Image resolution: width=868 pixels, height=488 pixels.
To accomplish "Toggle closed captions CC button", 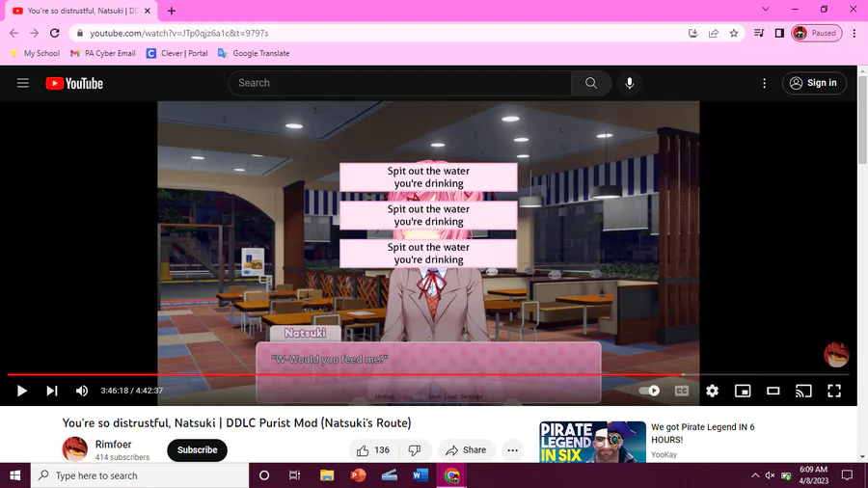I will (x=682, y=391).
